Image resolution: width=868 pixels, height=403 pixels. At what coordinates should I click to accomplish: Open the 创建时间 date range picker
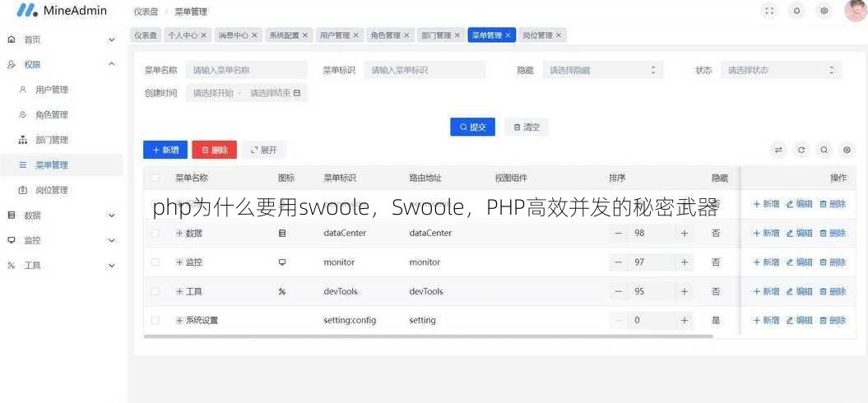[x=246, y=93]
